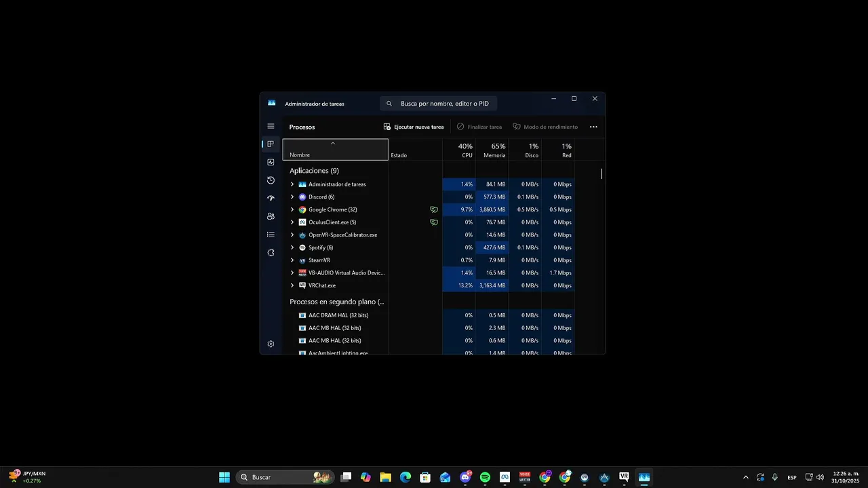Click Ejecutar nueva tarea button
This screenshot has width=868, height=488.
(414, 127)
